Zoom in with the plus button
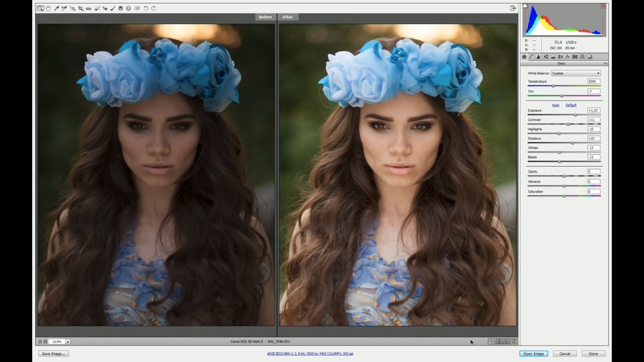 [x=45, y=342]
